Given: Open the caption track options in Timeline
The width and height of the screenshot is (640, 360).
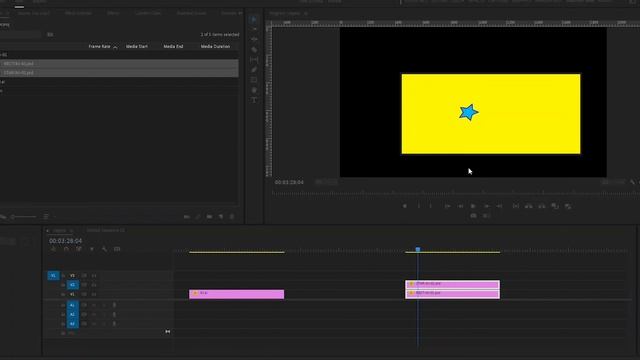Looking at the screenshot, I should pyautogui.click(x=117, y=249).
